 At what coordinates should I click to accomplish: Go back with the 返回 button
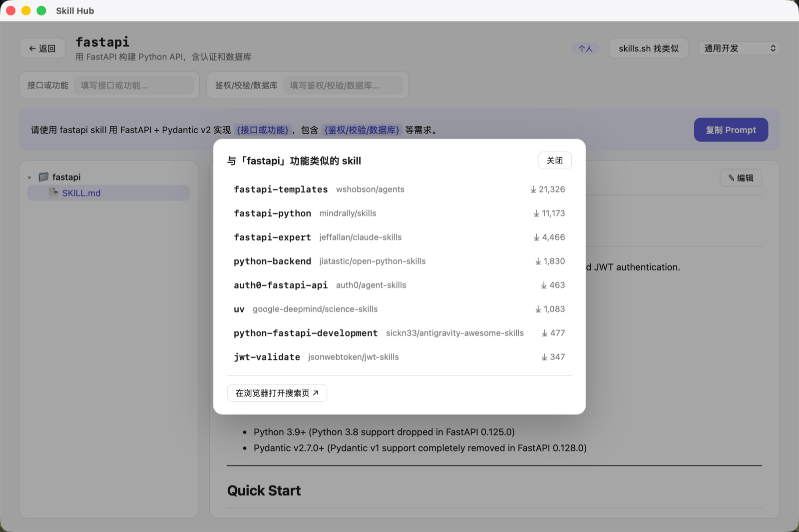point(42,48)
